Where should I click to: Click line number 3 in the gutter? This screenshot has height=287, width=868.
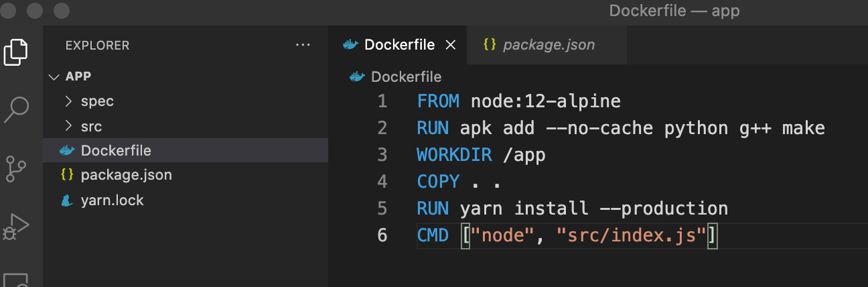[x=382, y=155]
